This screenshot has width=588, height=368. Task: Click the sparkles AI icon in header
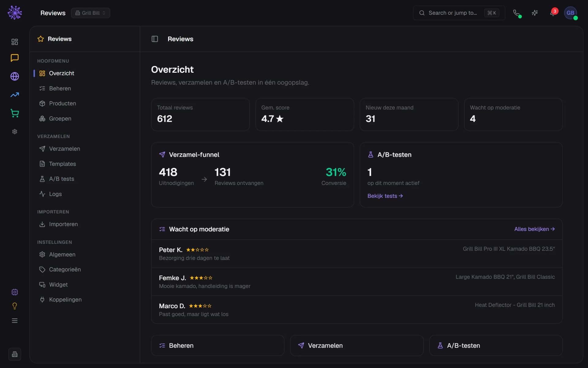(x=535, y=13)
